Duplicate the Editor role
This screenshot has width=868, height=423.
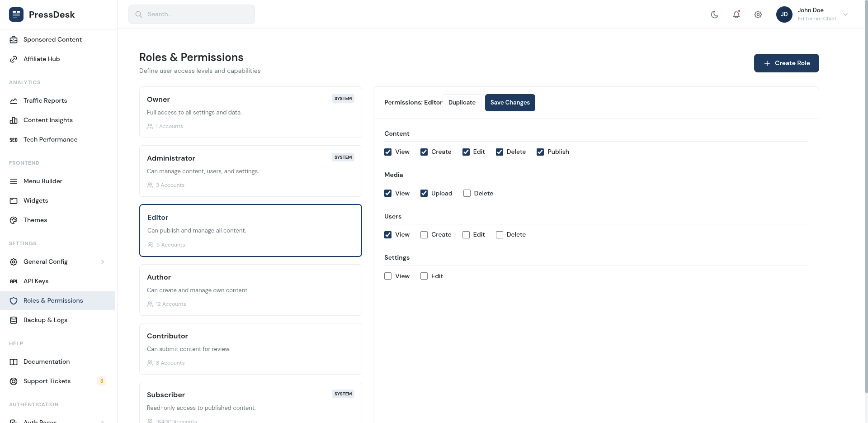462,102
